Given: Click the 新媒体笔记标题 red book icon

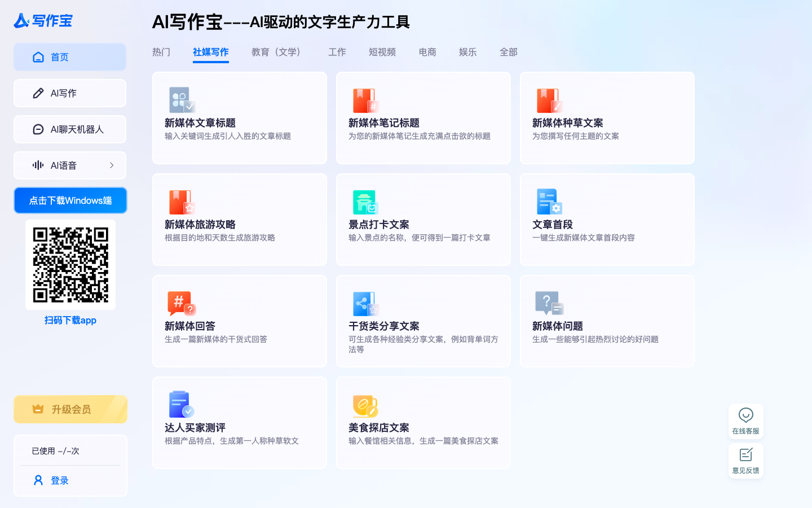Looking at the screenshot, I should click(x=366, y=100).
